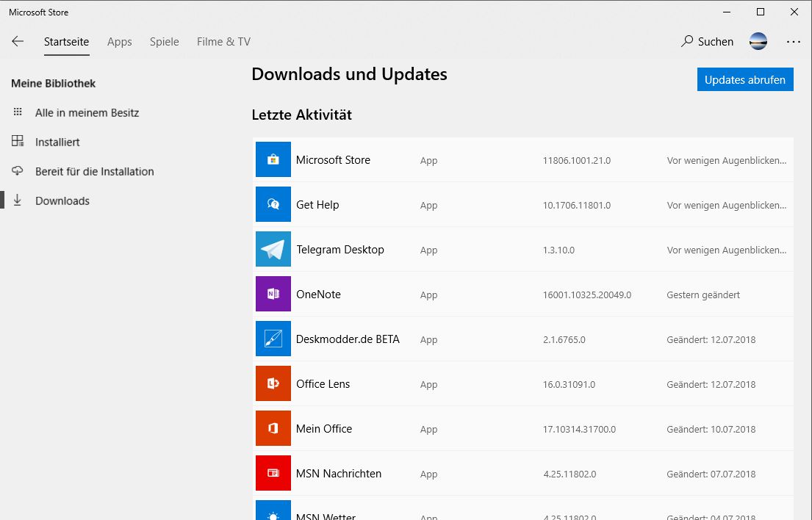Open the three-dot more menu

point(794,42)
